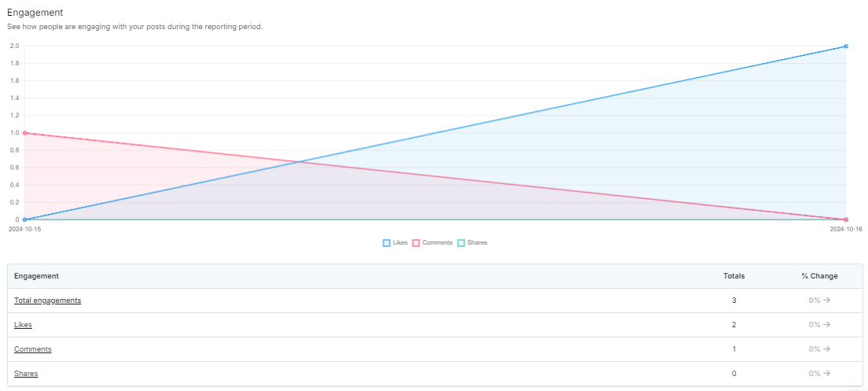Viewport: 868px width, 391px height.
Task: Click the Engagement section heading
Action: [x=35, y=13]
